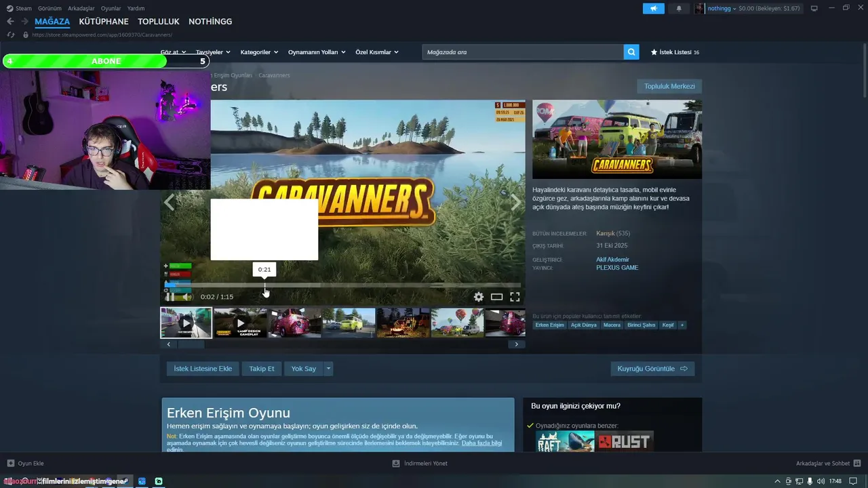Click the store search magnifier button

coord(631,52)
